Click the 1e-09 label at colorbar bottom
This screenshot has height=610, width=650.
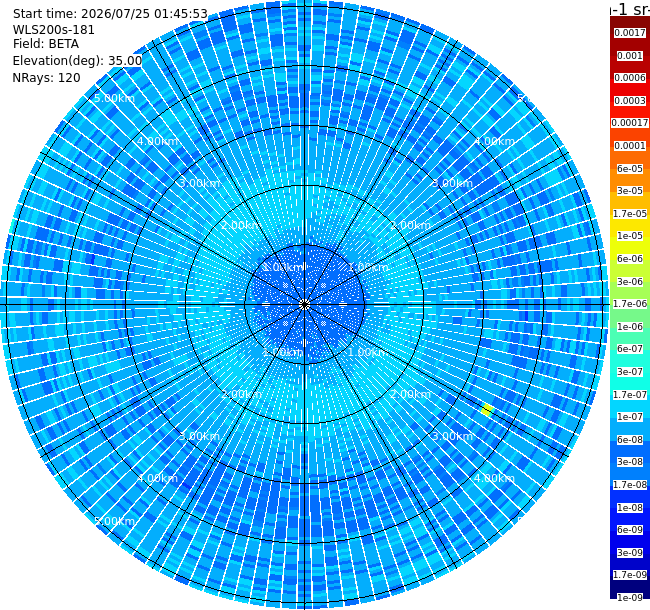[x=630, y=597]
